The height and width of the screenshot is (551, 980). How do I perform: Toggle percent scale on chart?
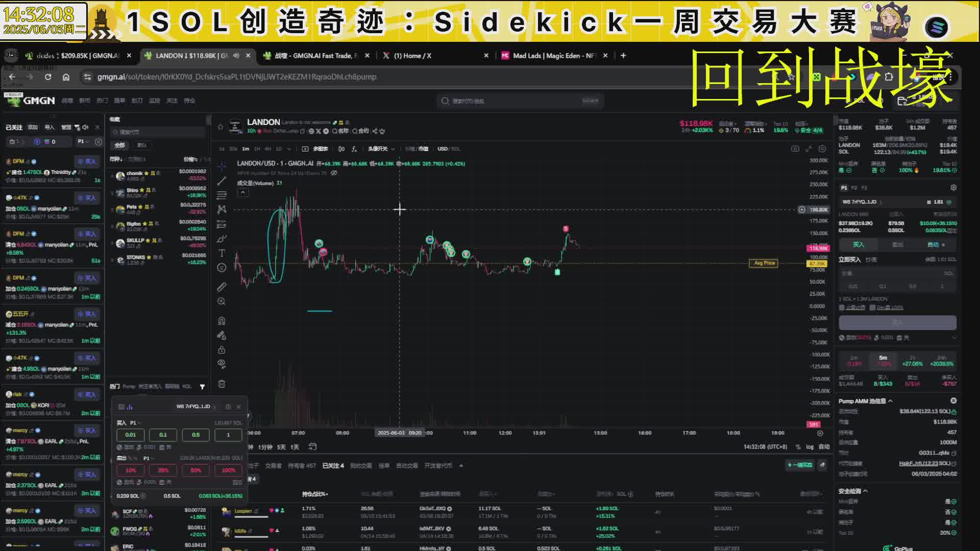[x=798, y=447]
